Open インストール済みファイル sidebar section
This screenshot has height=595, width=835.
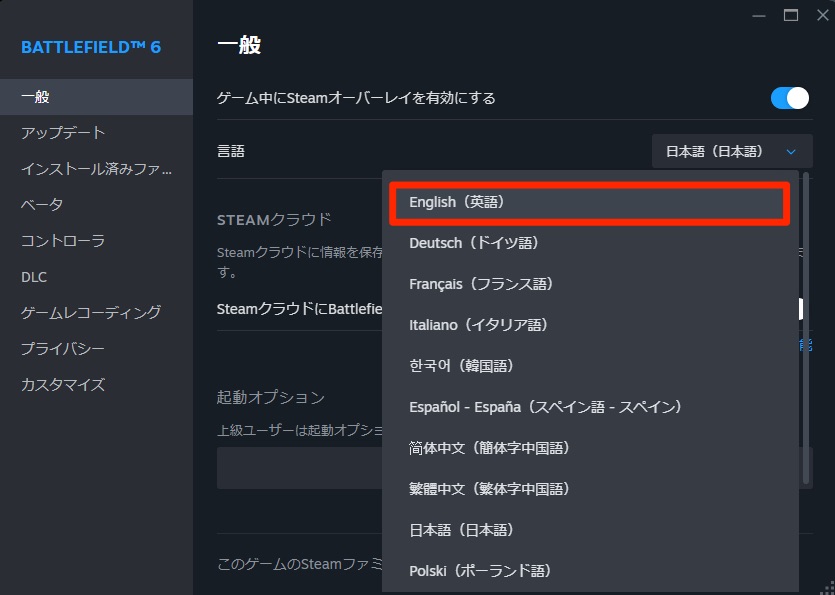(96, 169)
